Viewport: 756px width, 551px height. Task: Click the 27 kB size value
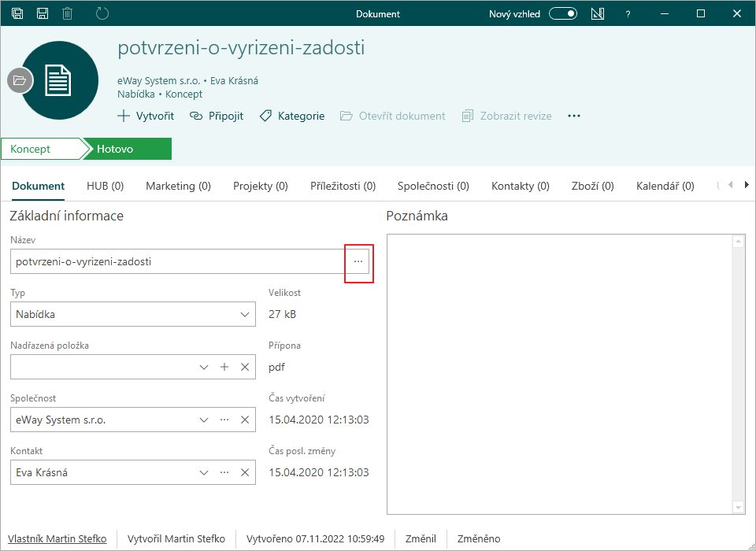coord(282,314)
